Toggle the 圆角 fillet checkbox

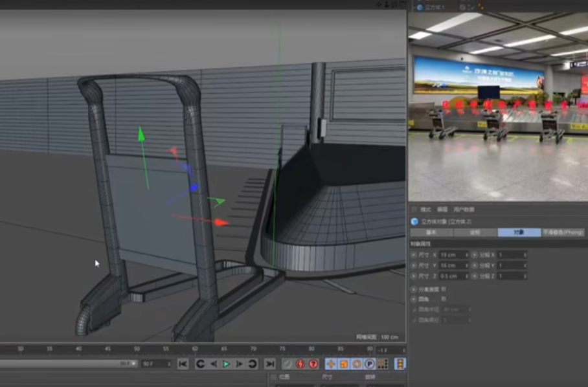(444, 299)
